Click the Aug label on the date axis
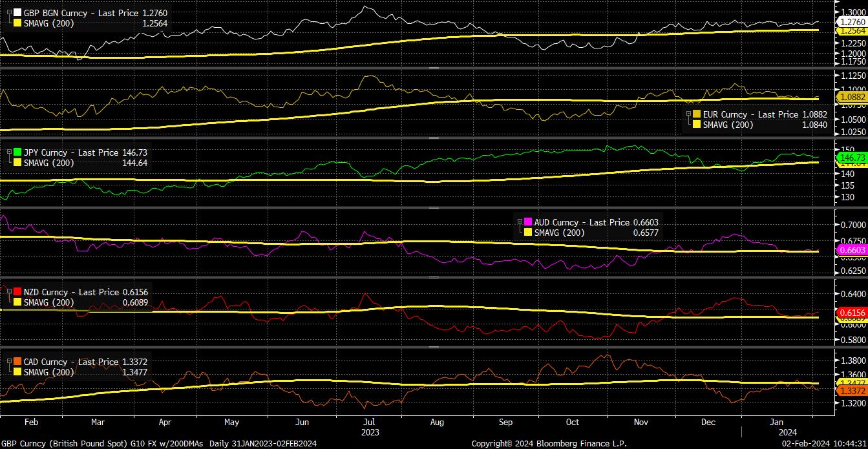The width and height of the screenshot is (868, 449). (x=437, y=422)
